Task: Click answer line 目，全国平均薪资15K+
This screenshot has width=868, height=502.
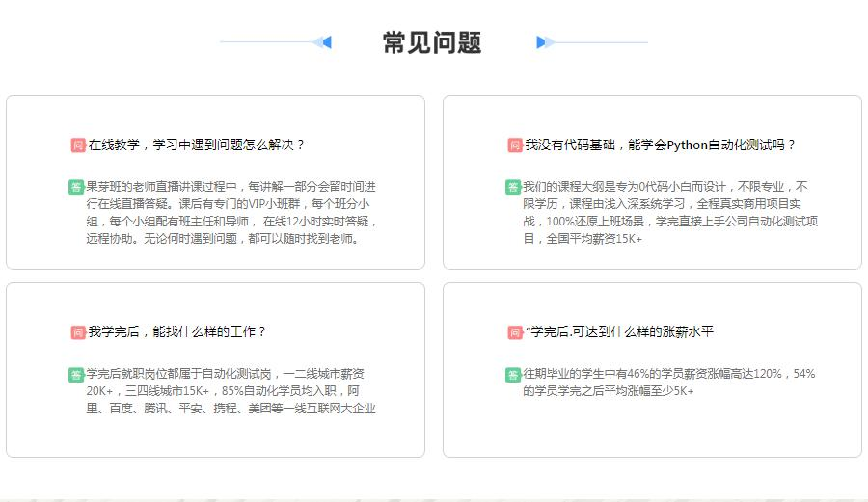Action: click(x=583, y=239)
